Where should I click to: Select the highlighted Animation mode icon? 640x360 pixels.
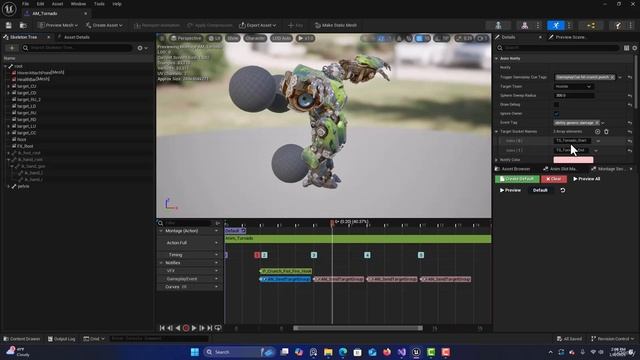click(x=556, y=25)
